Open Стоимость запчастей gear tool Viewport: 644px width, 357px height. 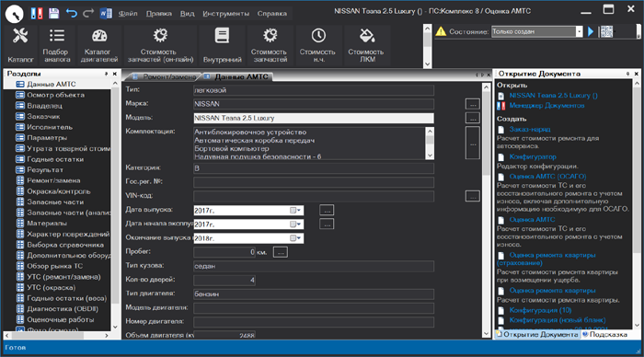tap(270, 45)
